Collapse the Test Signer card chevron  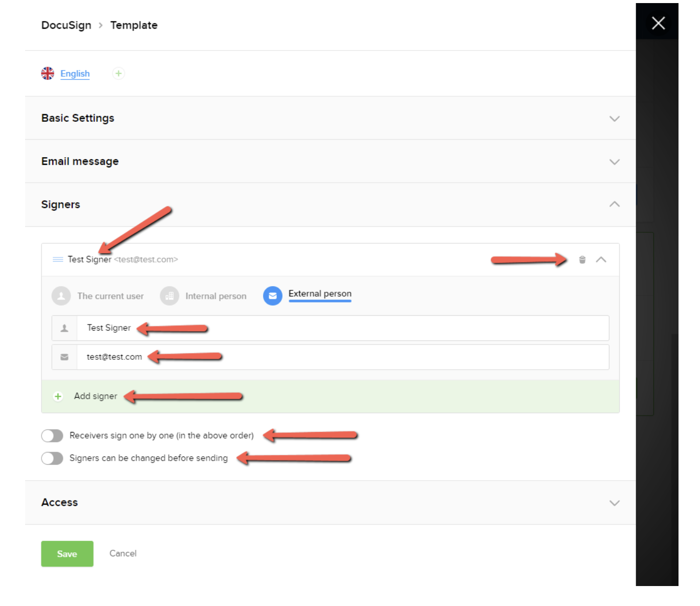point(601,260)
